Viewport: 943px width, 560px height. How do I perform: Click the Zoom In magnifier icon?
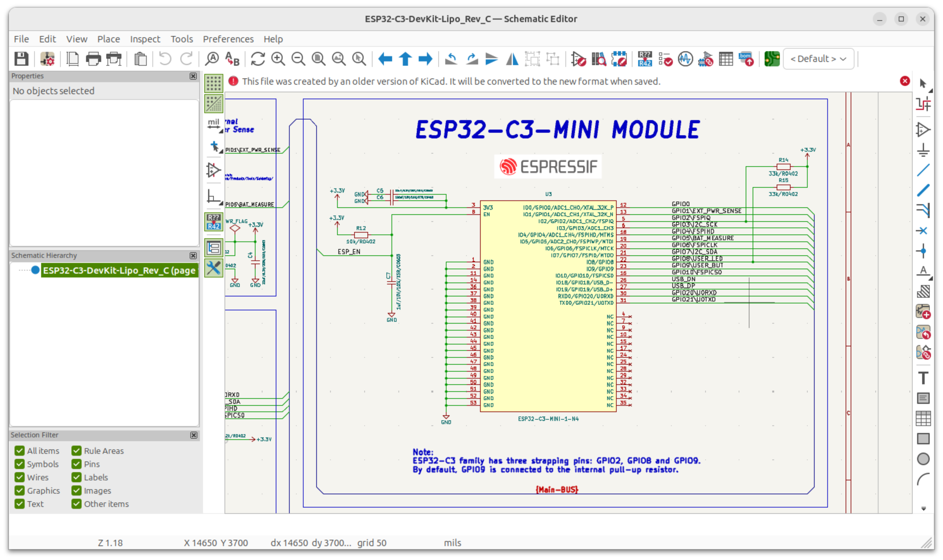point(278,59)
